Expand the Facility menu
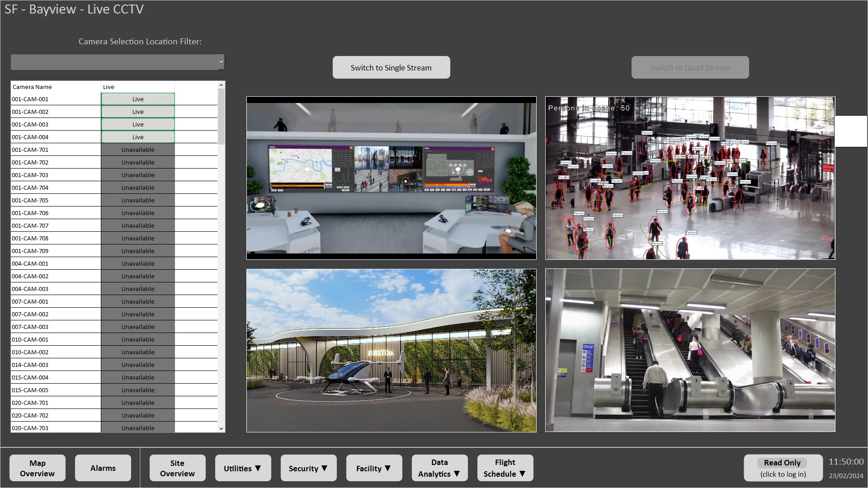The width and height of the screenshot is (868, 488). [x=374, y=468]
